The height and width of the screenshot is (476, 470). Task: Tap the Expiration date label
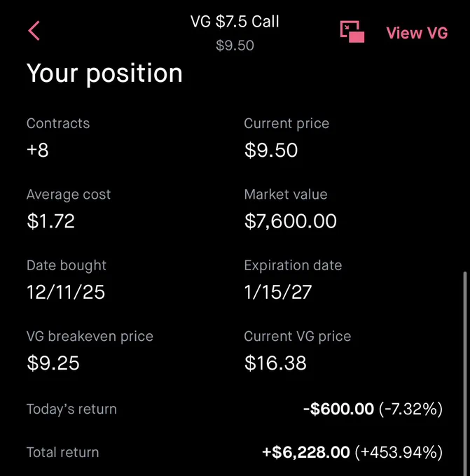(293, 265)
